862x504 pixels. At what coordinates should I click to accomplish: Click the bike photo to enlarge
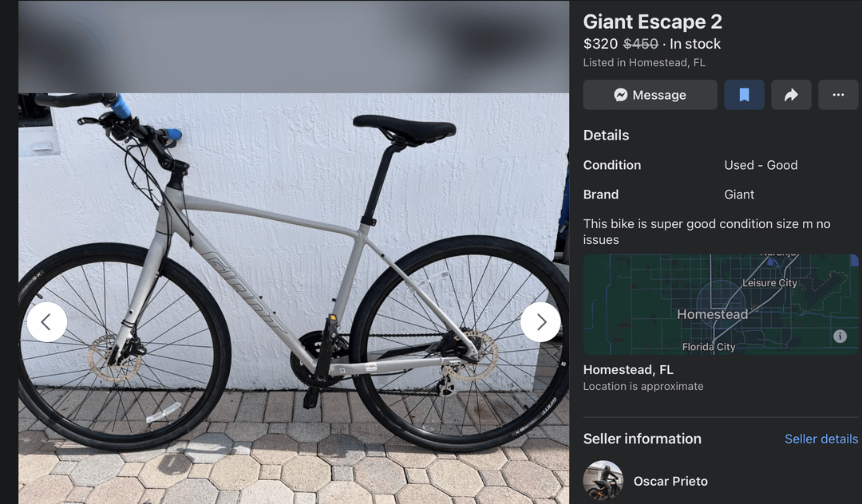294,298
